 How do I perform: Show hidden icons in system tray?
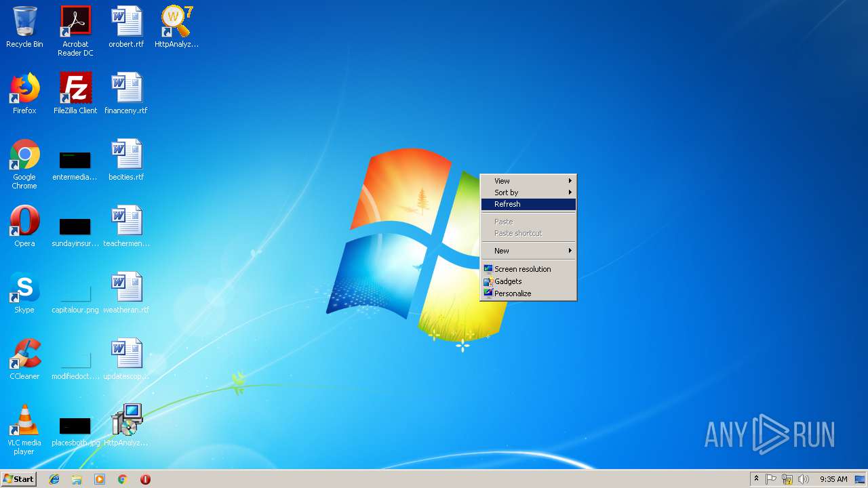tap(756, 479)
